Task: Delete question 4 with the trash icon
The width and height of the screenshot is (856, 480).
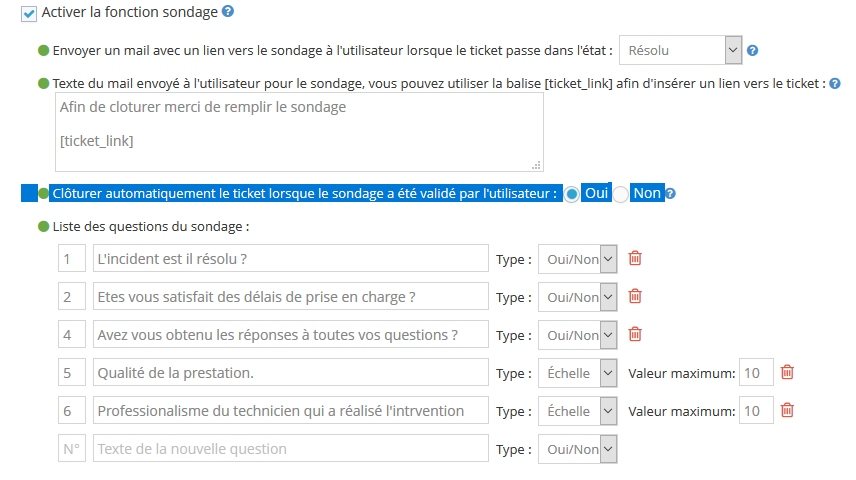Action: click(x=634, y=334)
